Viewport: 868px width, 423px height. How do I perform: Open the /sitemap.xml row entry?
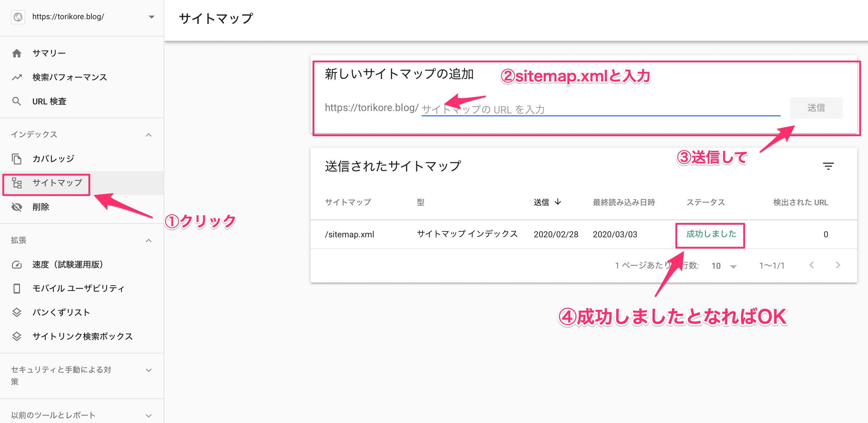tap(349, 234)
